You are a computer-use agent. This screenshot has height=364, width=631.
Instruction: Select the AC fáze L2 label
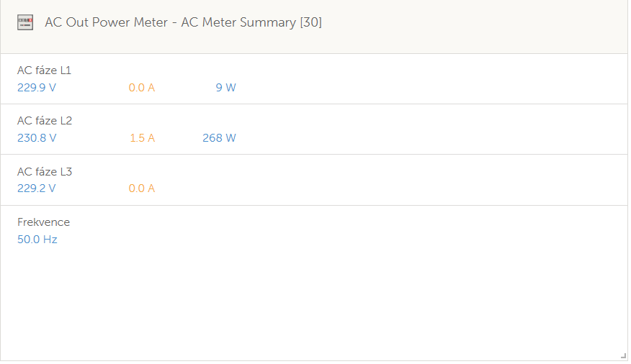(45, 121)
